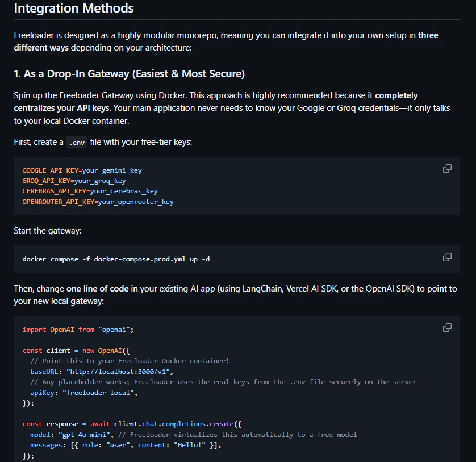
Task: Click the 'const response = await client' line
Action: coord(132,424)
